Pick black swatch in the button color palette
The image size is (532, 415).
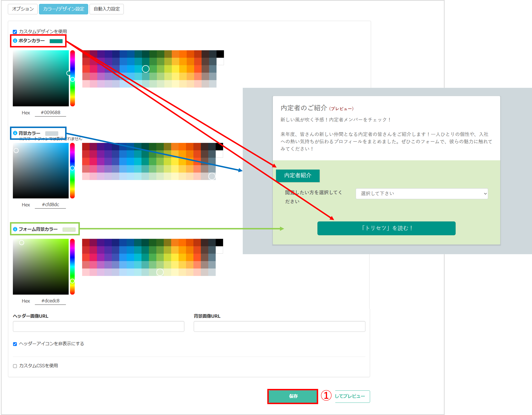tap(220, 54)
